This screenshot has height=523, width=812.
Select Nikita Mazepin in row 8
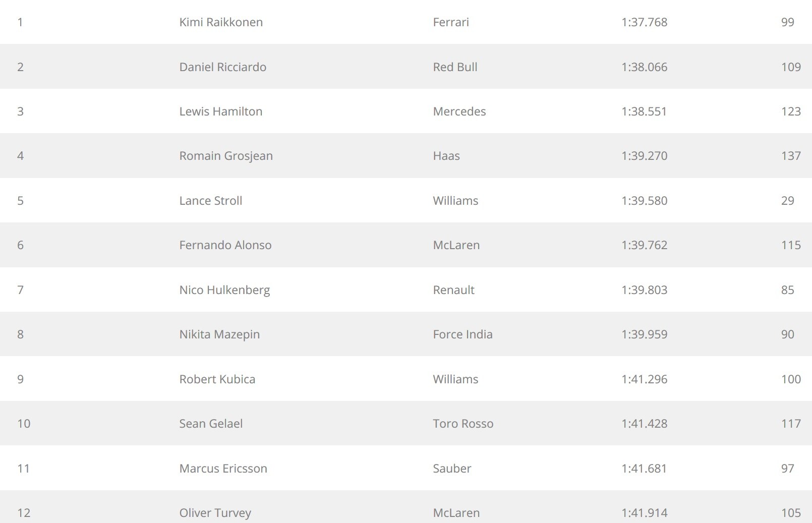(219, 334)
